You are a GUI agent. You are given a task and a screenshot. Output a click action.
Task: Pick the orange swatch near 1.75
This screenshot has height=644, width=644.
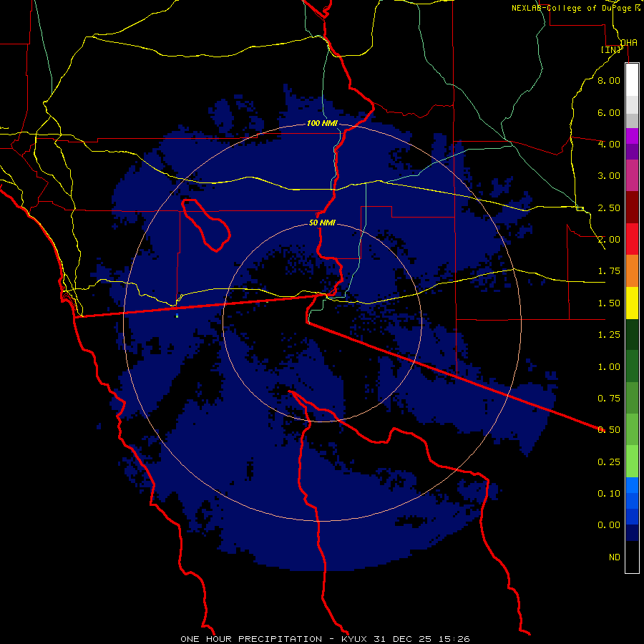[x=632, y=271]
